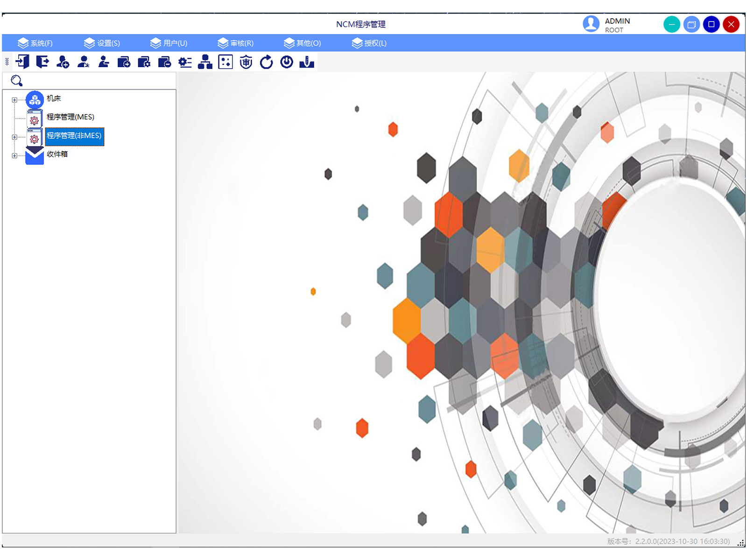Expand the 收件箱 tree node

coord(14,156)
